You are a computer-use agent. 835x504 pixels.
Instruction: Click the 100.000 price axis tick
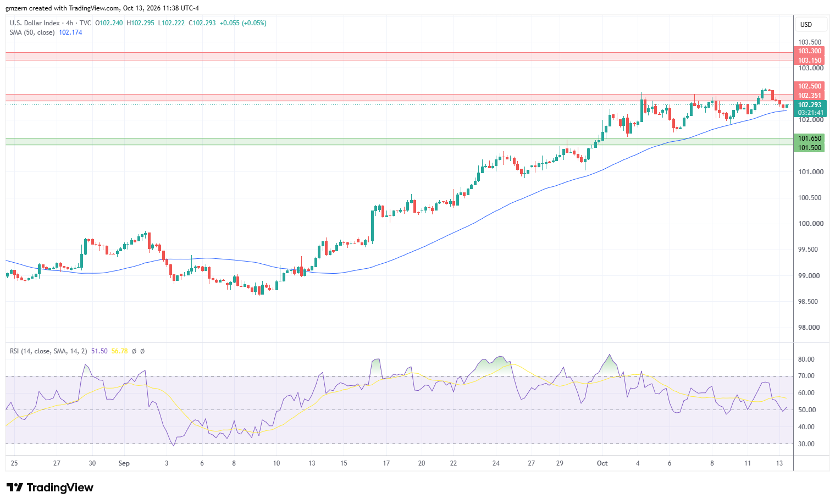click(811, 224)
